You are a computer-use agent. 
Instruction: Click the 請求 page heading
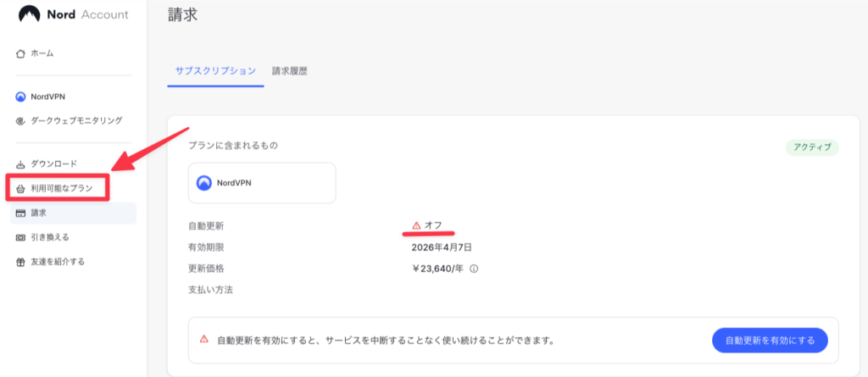tap(182, 14)
